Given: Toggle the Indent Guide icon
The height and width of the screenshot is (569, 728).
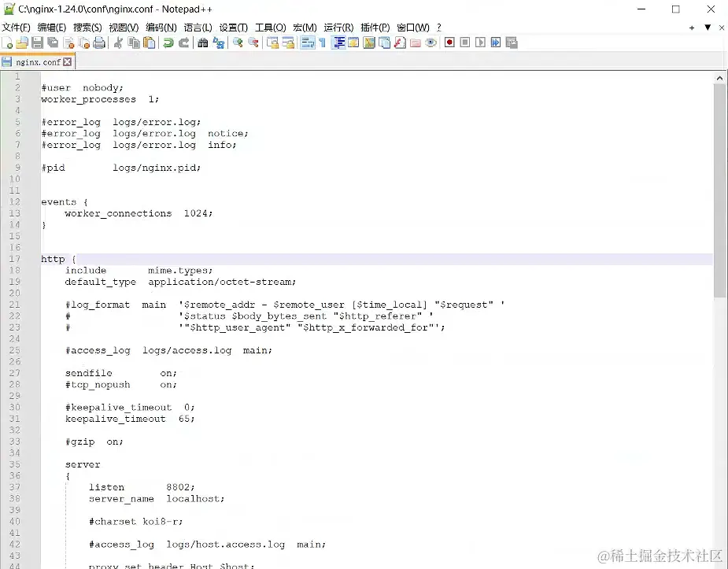Looking at the screenshot, I should 338,42.
